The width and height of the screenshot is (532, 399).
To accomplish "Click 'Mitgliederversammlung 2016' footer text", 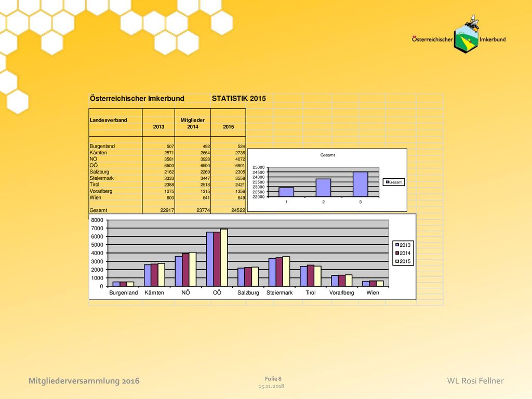I will [84, 381].
